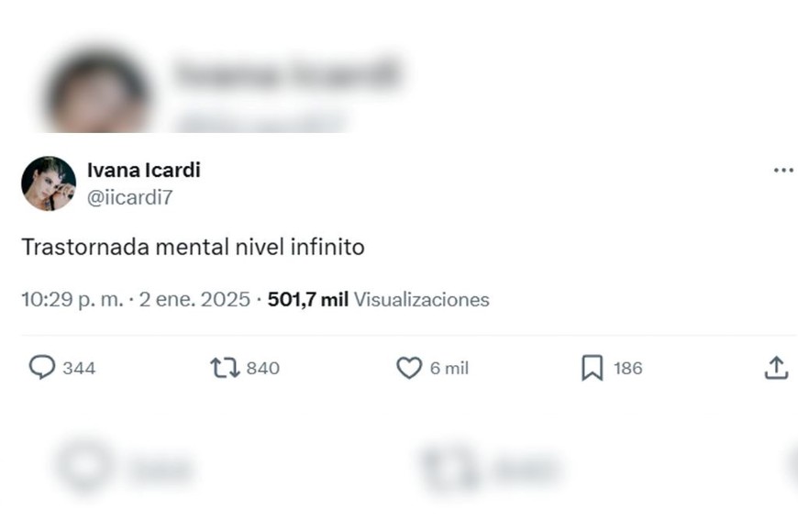Click the blurred retweet icon below the tweet
The image size is (798, 532).
pos(449,468)
